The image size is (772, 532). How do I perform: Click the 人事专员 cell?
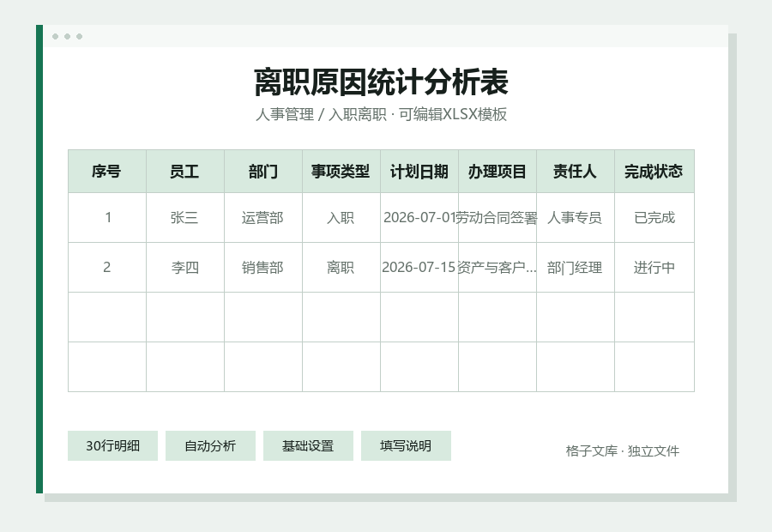tap(576, 218)
